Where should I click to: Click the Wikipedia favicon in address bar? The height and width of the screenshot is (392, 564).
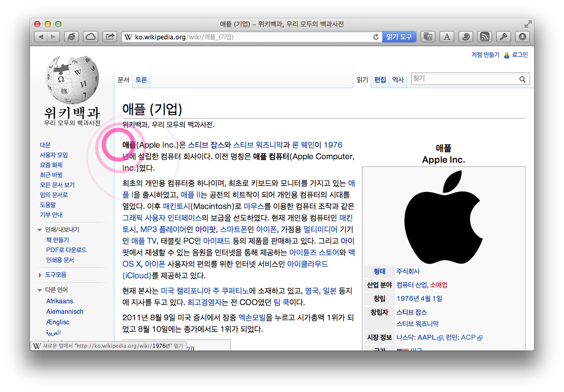click(x=129, y=37)
